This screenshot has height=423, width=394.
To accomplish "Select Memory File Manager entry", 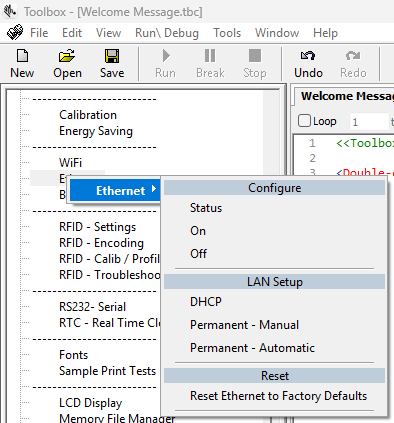I will (x=117, y=418).
